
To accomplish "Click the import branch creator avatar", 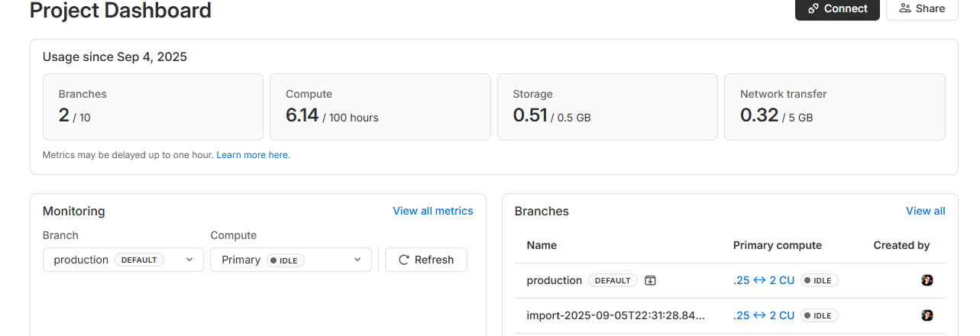I will coord(927,315).
